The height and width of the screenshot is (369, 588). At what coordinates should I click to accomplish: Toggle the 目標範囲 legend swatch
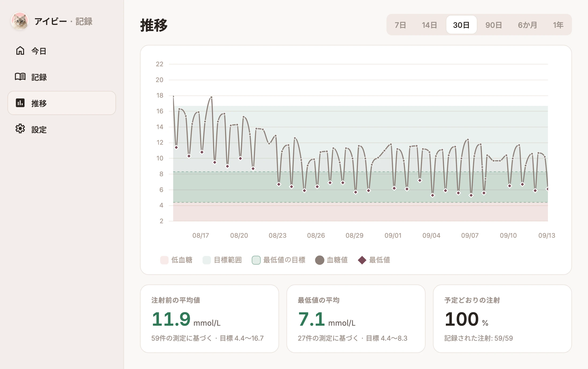207,260
